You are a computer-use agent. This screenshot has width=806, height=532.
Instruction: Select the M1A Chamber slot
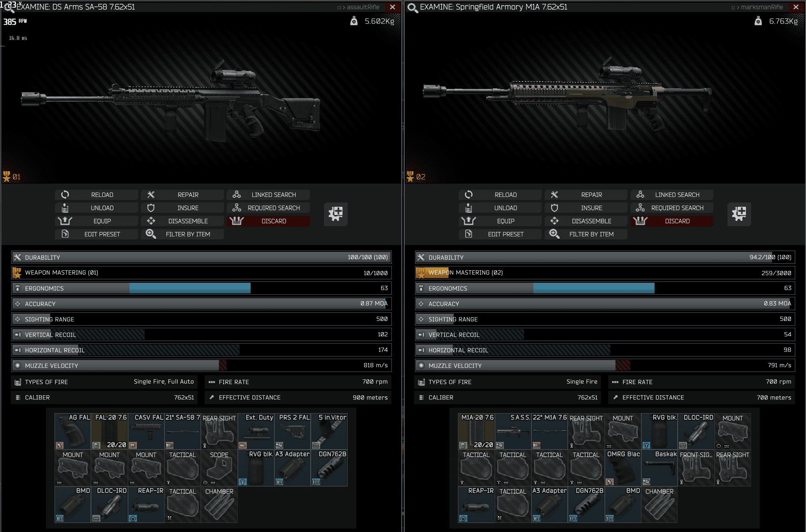point(659,505)
